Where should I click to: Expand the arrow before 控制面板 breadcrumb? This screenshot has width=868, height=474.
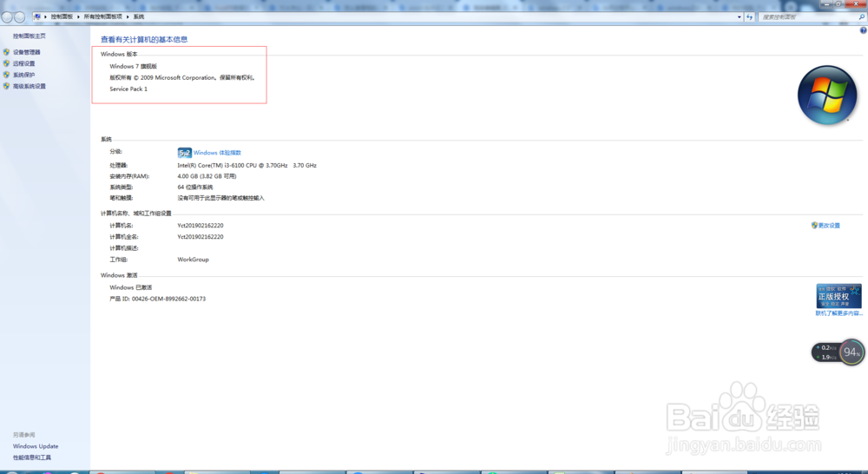point(45,16)
